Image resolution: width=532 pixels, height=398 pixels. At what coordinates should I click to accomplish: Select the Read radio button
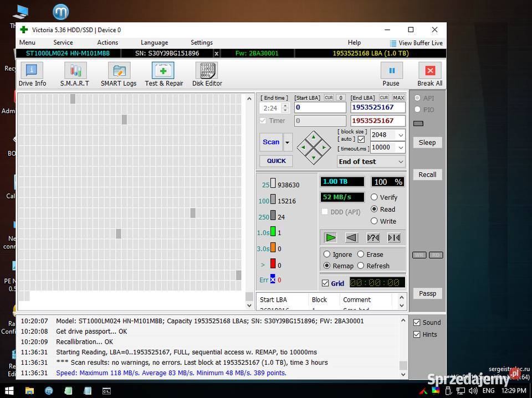[x=374, y=209]
